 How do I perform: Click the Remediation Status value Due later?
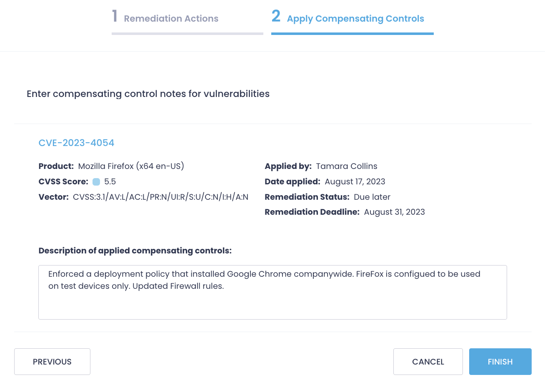tap(372, 196)
